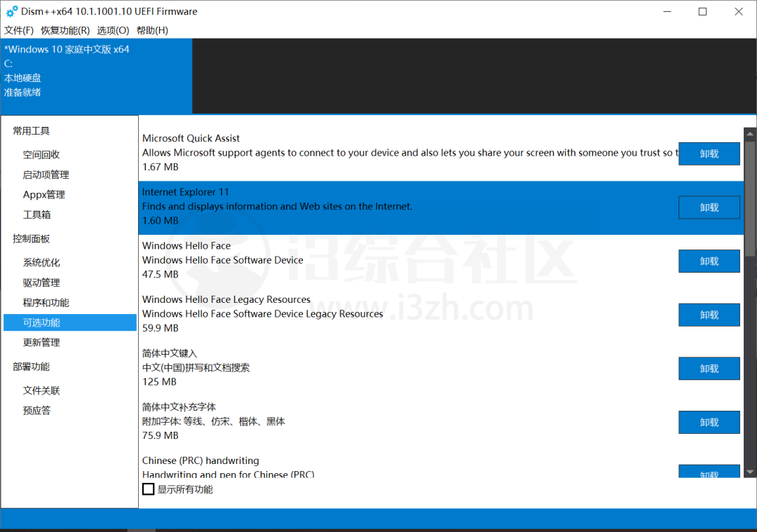This screenshot has height=532, width=757.
Task: Open 文件关联 in the sidebar
Action: (x=41, y=390)
